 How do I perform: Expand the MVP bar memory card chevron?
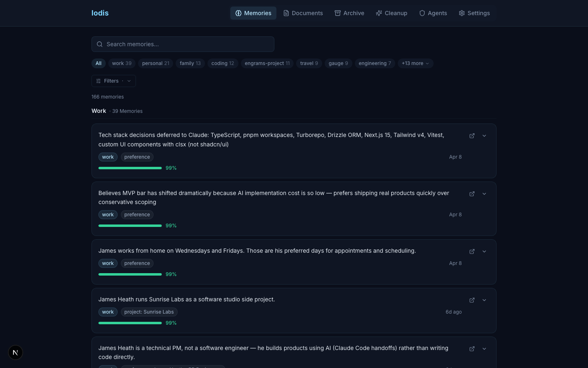pos(484,193)
